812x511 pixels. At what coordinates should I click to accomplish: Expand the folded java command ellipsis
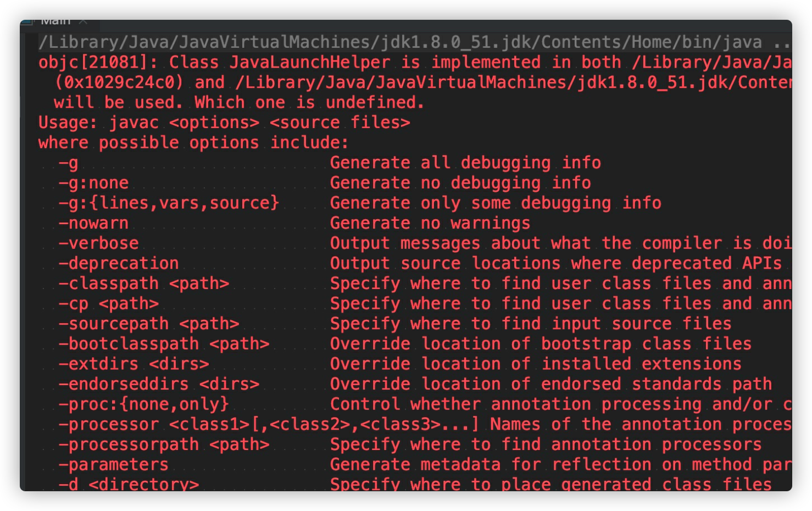pos(781,42)
